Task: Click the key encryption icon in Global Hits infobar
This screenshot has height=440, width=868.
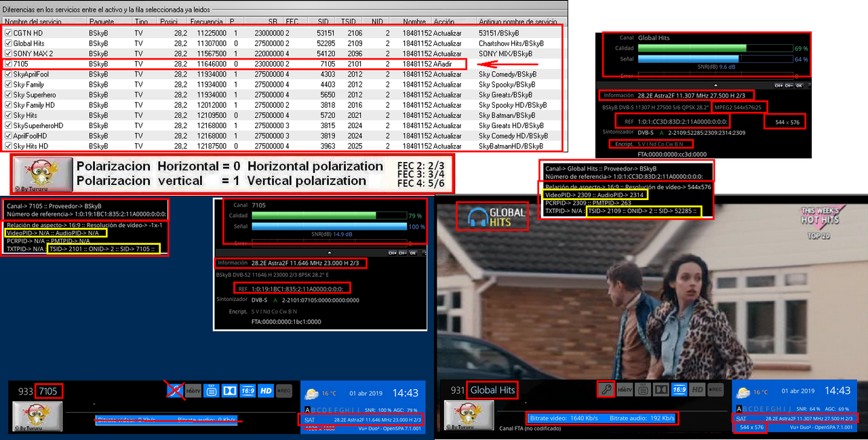Action: point(606,389)
